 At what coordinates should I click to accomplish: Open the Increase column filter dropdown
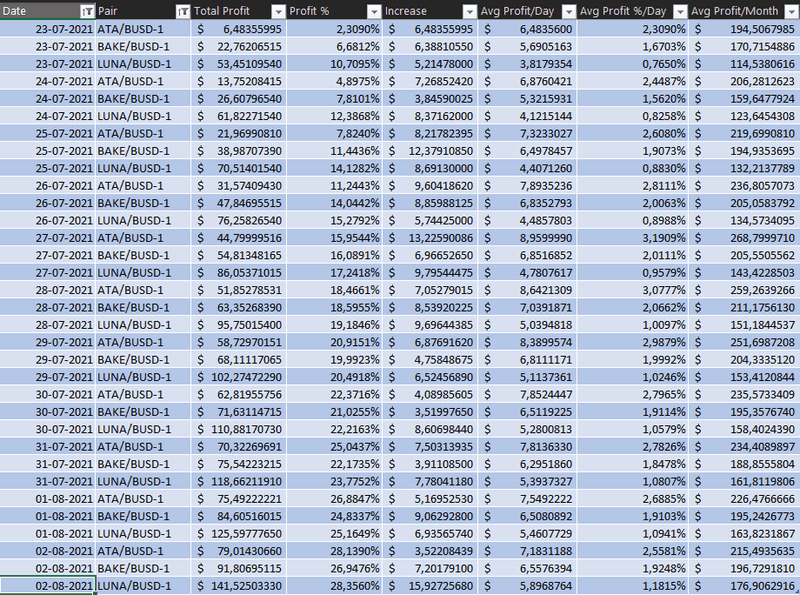coord(469,11)
